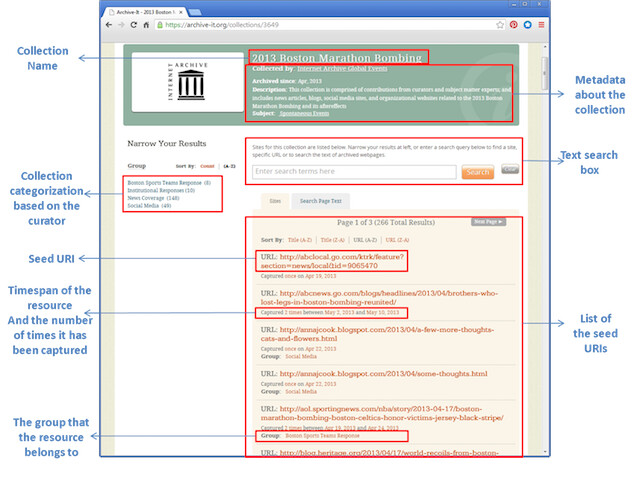Open the Spontaneous Events subject link
This screenshot has height=480, width=637.
pyautogui.click(x=304, y=113)
